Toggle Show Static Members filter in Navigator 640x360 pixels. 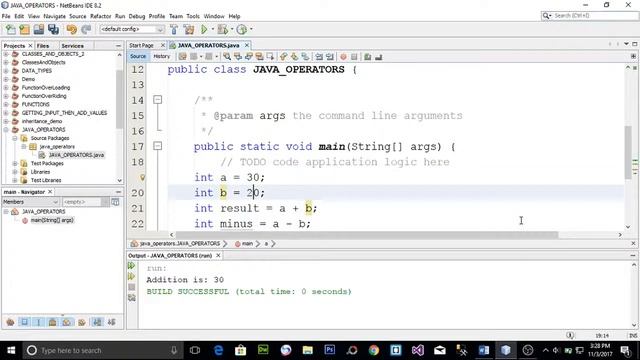(x=39, y=322)
